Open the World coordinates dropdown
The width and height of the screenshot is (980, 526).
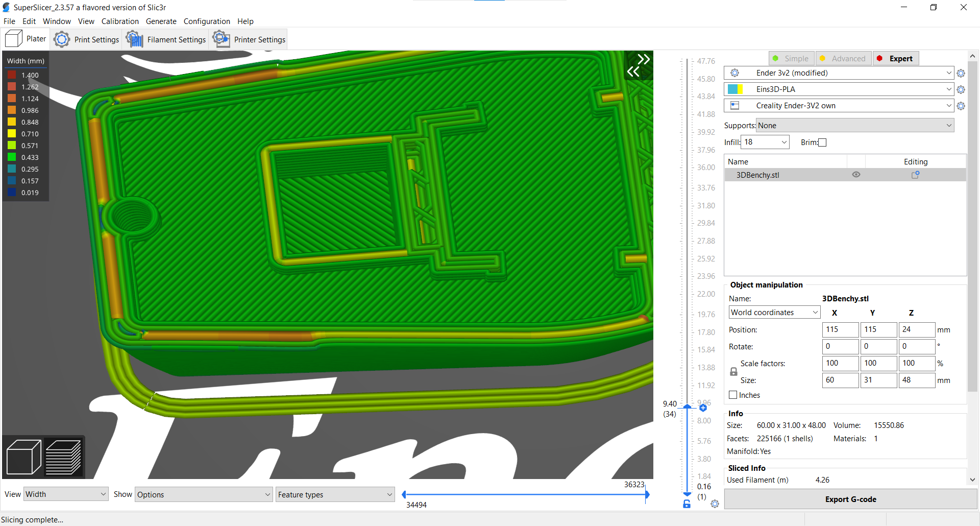pos(774,313)
